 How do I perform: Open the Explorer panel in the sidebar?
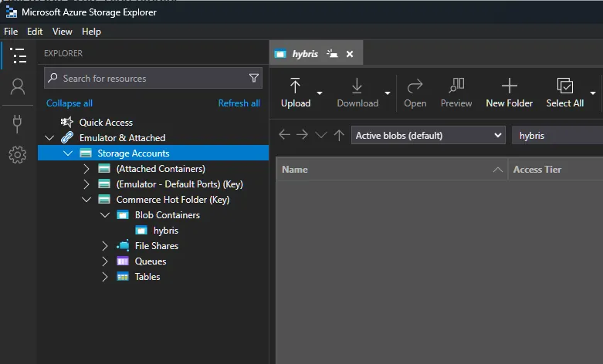point(18,56)
